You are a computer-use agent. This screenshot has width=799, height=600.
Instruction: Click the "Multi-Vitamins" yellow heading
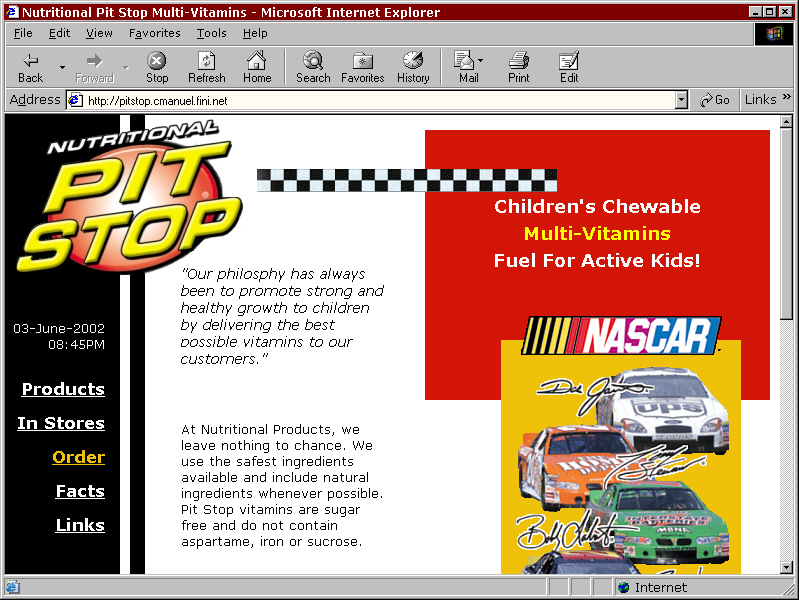(597, 233)
